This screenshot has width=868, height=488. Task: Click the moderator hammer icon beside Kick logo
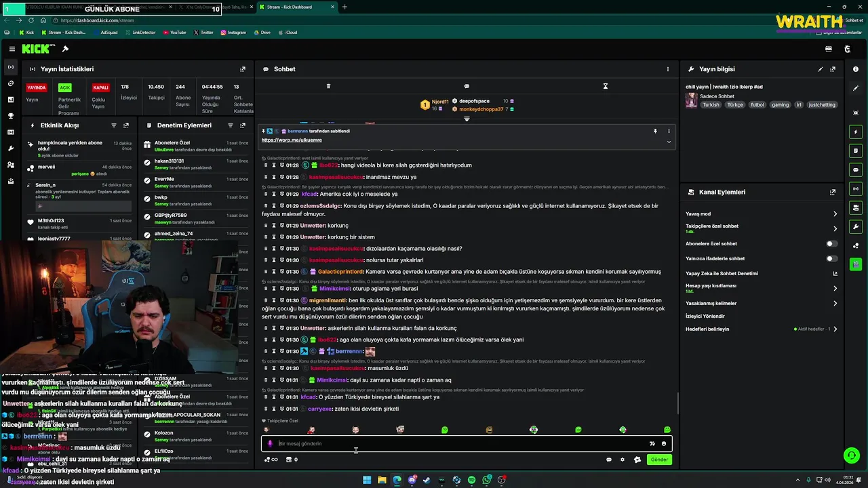pyautogui.click(x=65, y=49)
